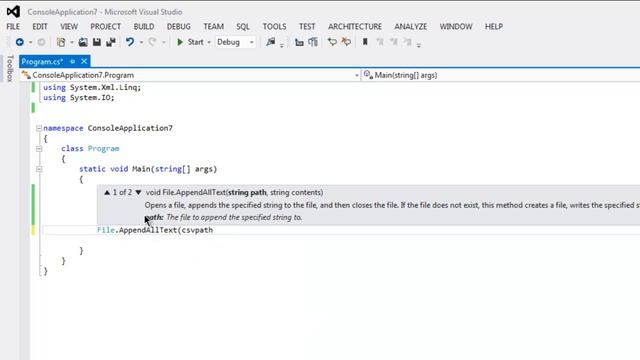Click the word 'Program' after class
The image size is (640, 360).
coord(103,149)
